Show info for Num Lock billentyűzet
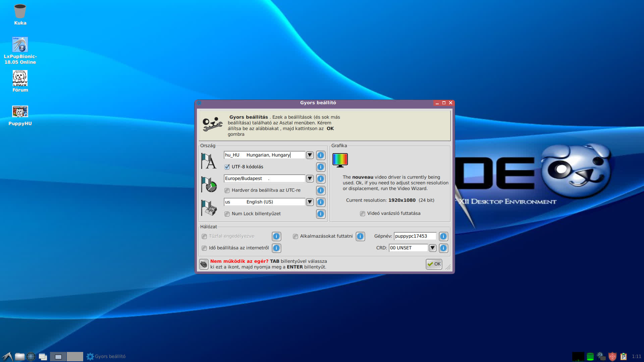 coord(321,214)
